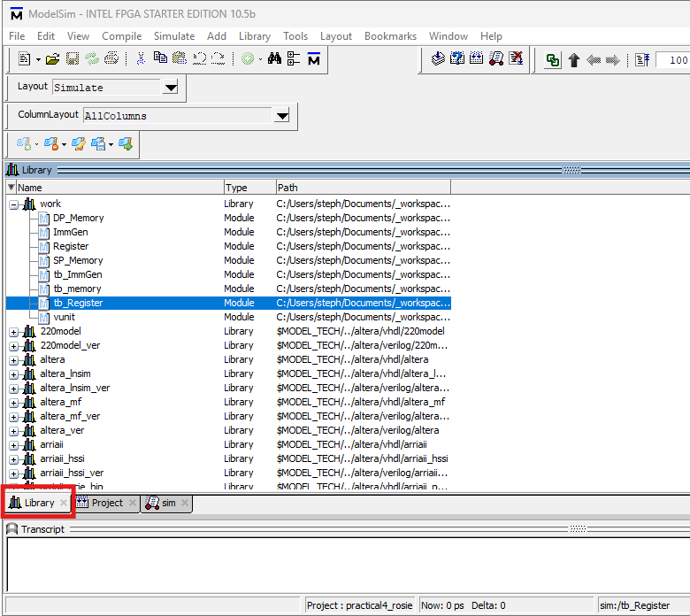This screenshot has height=616, width=690.
Task: Click the Copy toolbar icon
Action: click(160, 58)
